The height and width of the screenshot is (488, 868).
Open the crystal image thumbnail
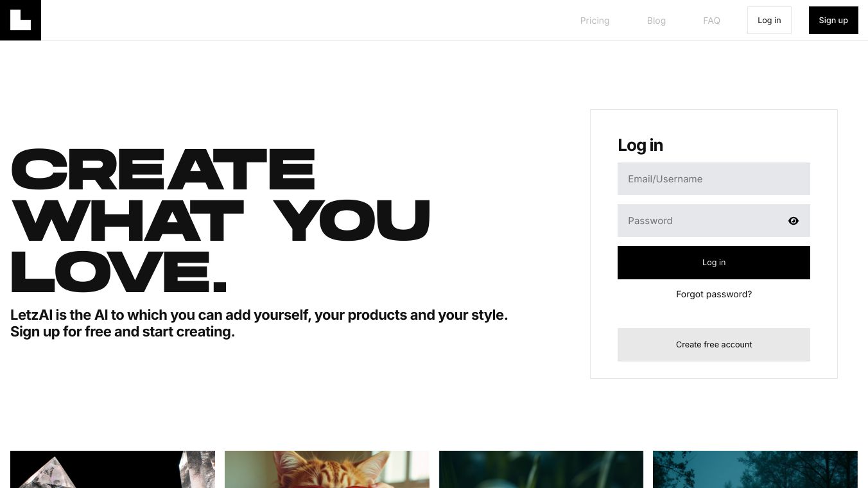pyautogui.click(x=112, y=469)
